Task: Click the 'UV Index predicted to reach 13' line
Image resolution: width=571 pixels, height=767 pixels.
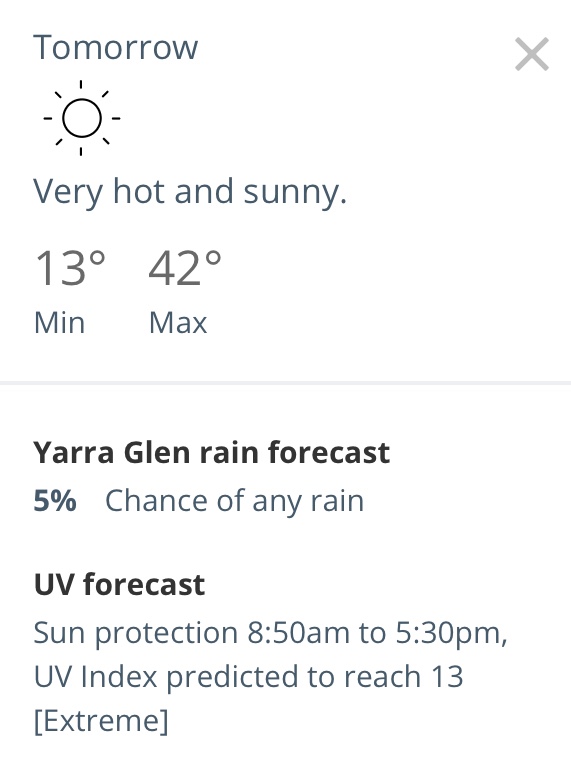Action: pos(248,677)
